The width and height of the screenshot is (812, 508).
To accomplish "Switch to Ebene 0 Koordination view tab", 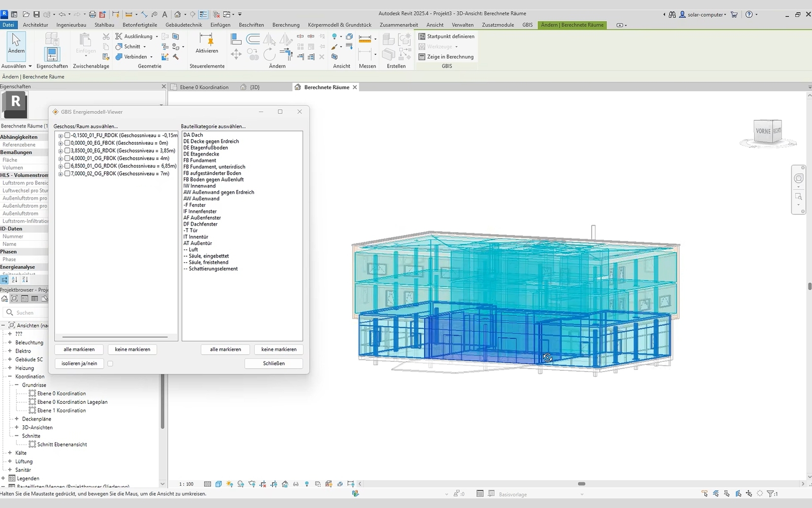I will click(204, 87).
